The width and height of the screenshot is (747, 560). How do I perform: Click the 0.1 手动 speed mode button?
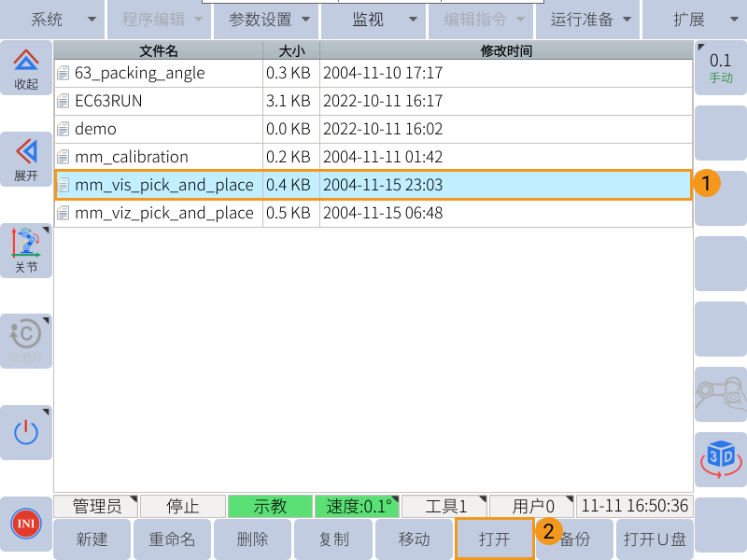tap(721, 67)
